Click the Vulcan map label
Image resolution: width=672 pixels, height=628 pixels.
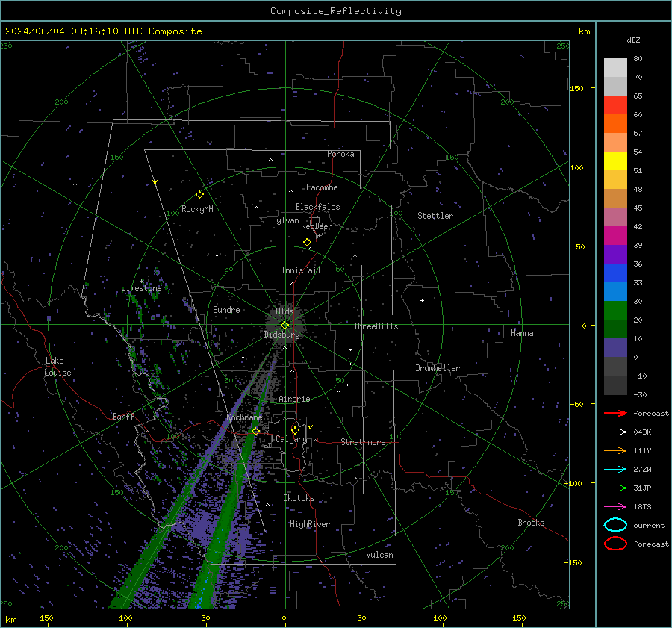click(379, 555)
